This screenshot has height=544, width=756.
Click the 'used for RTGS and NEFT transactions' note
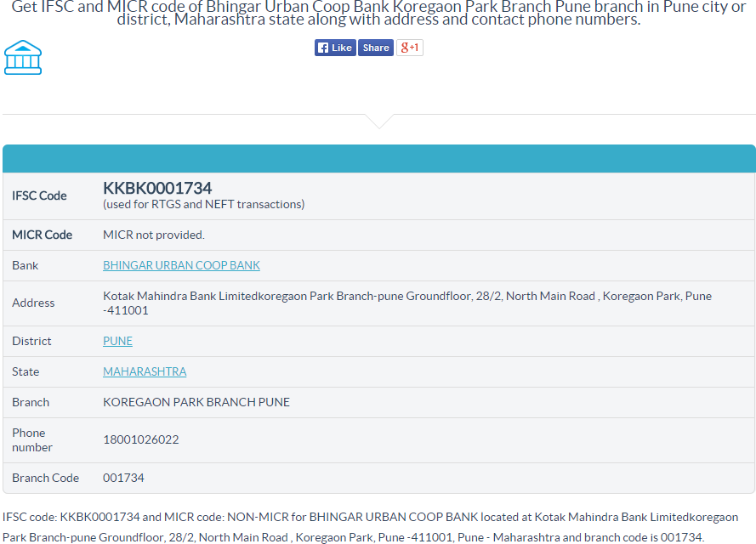pos(204,204)
